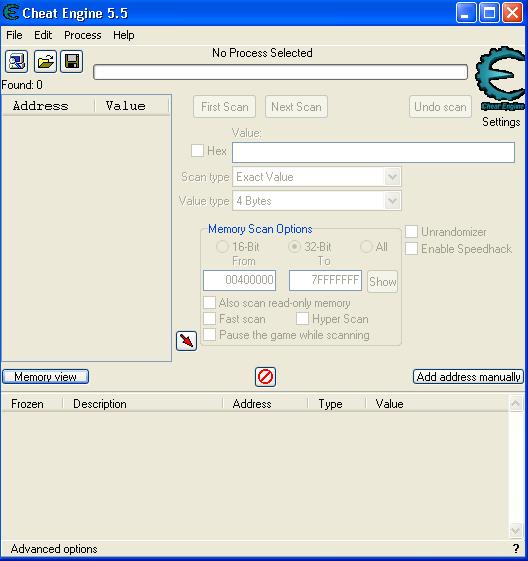Click Add address manually

tap(468, 377)
